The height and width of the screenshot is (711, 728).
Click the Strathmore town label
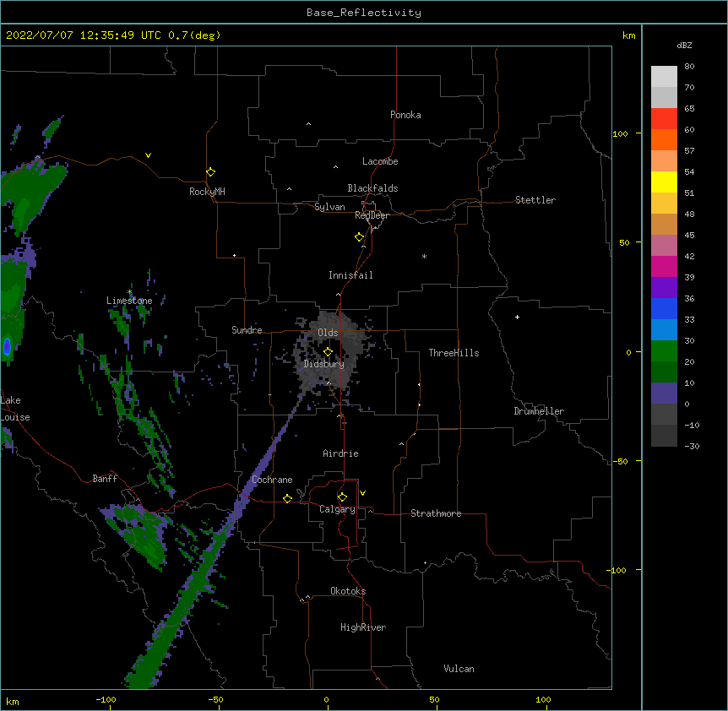[x=436, y=513]
